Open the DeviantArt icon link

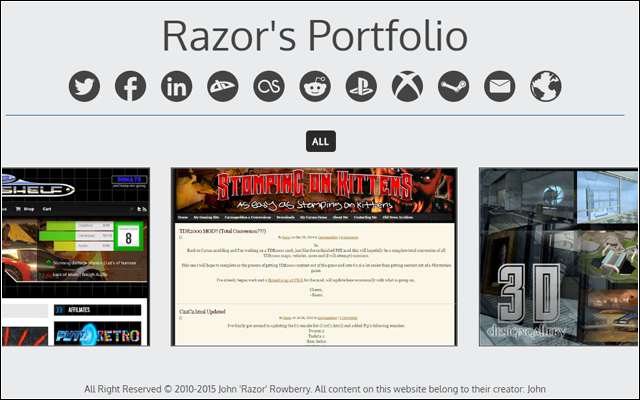pyautogui.click(x=222, y=86)
